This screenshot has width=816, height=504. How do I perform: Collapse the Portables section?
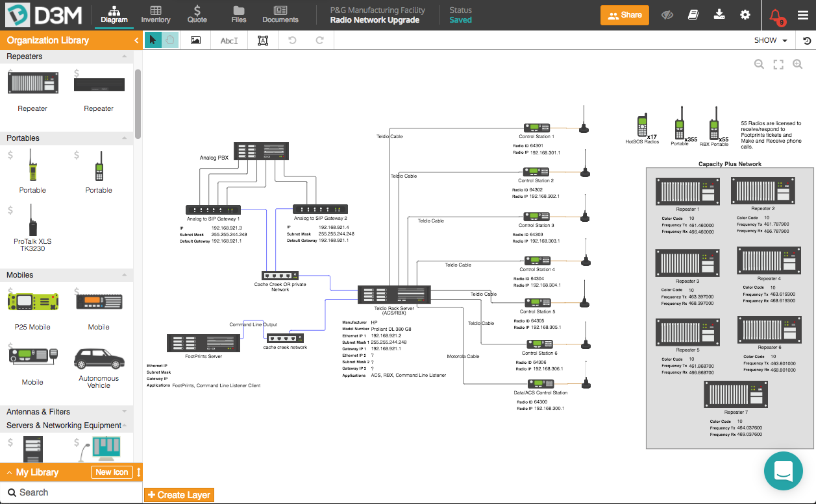point(124,138)
